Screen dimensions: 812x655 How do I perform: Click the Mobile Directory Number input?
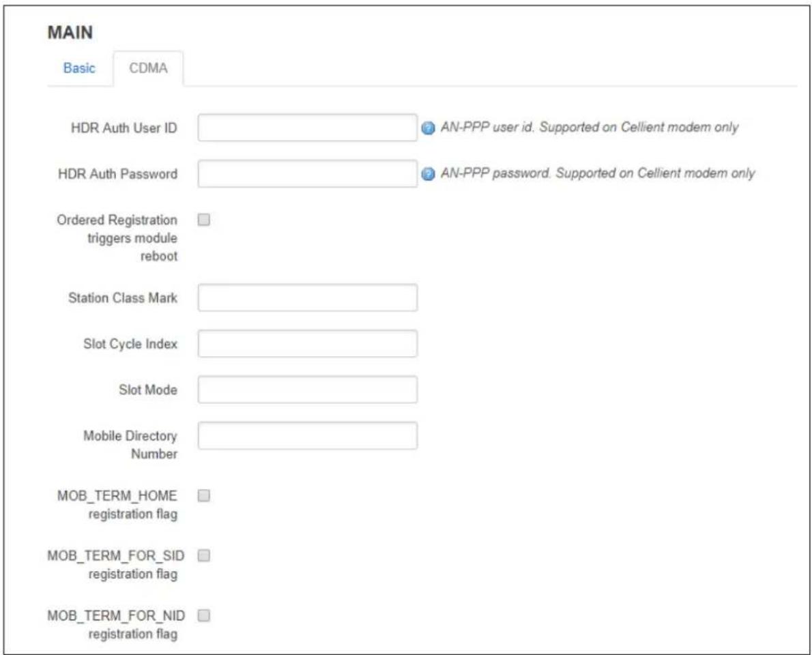click(x=308, y=435)
